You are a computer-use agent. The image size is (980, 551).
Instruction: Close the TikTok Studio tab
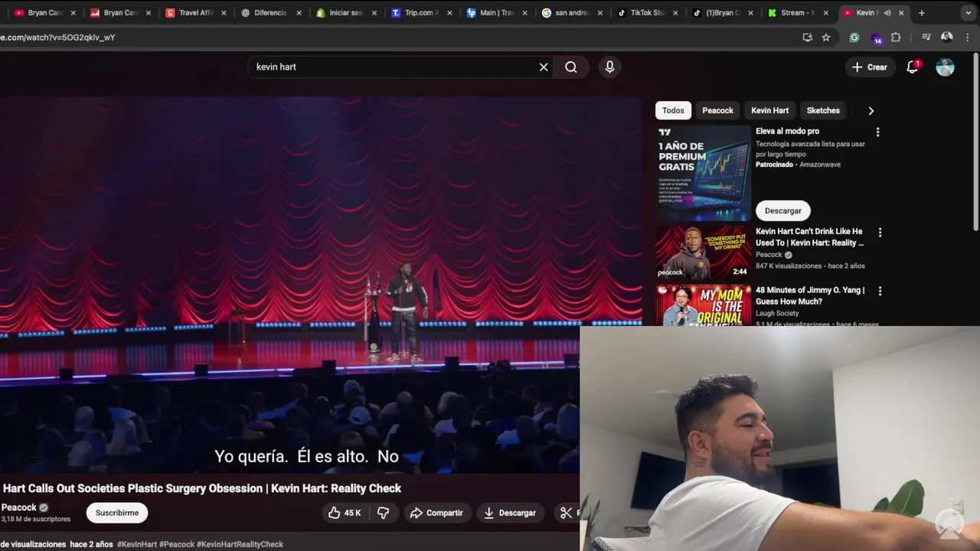pyautogui.click(x=675, y=13)
